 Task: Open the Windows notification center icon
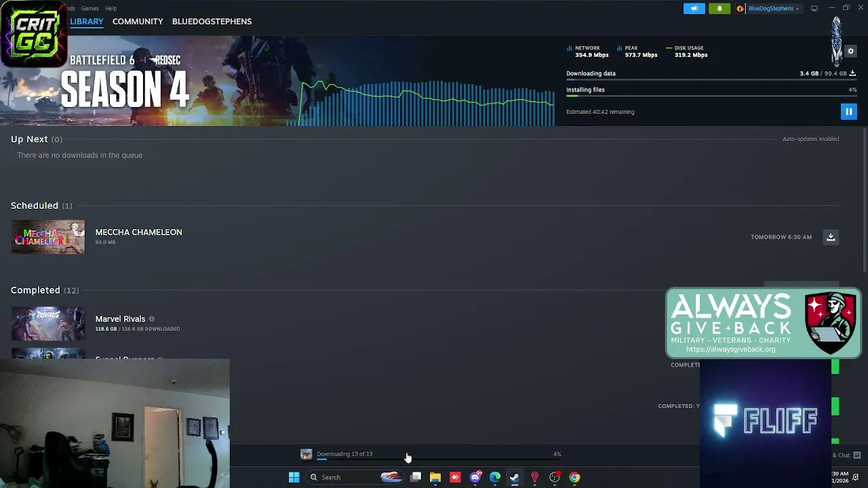click(856, 477)
